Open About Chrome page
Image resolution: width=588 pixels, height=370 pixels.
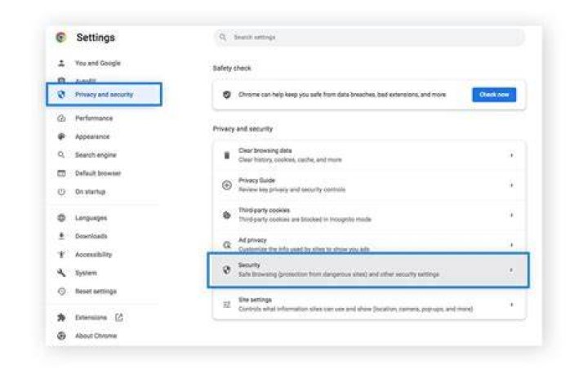click(x=96, y=336)
